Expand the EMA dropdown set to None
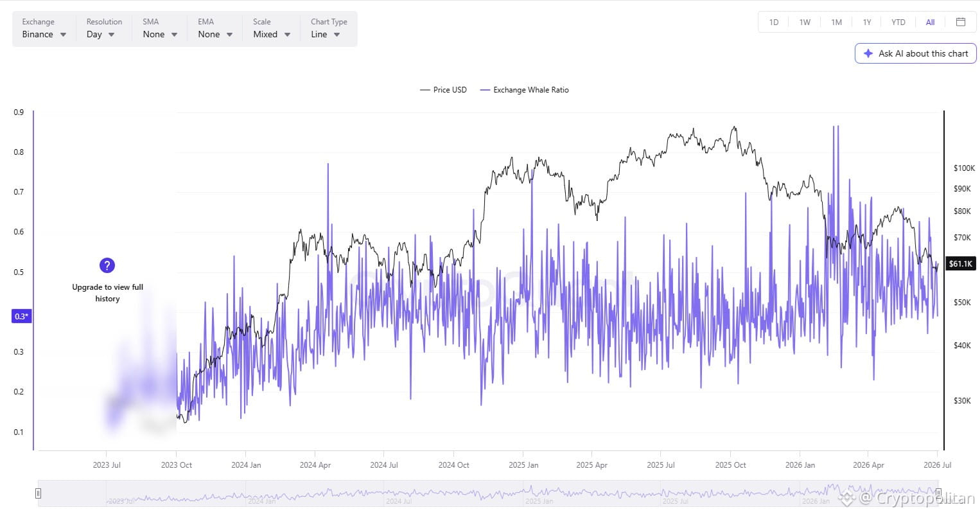The width and height of the screenshot is (980, 514). pos(215,28)
